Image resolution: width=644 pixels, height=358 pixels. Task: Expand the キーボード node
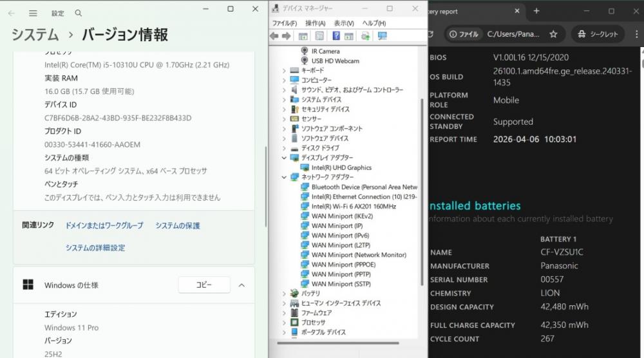(x=284, y=71)
